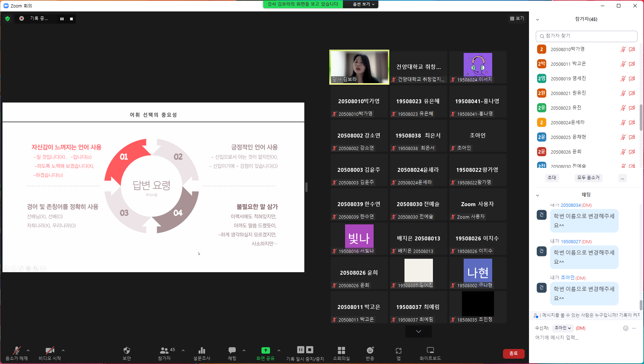The height and width of the screenshot is (364, 644).
Task: Open the 옵션 보기 dropdown at top
Action: coord(363,4)
